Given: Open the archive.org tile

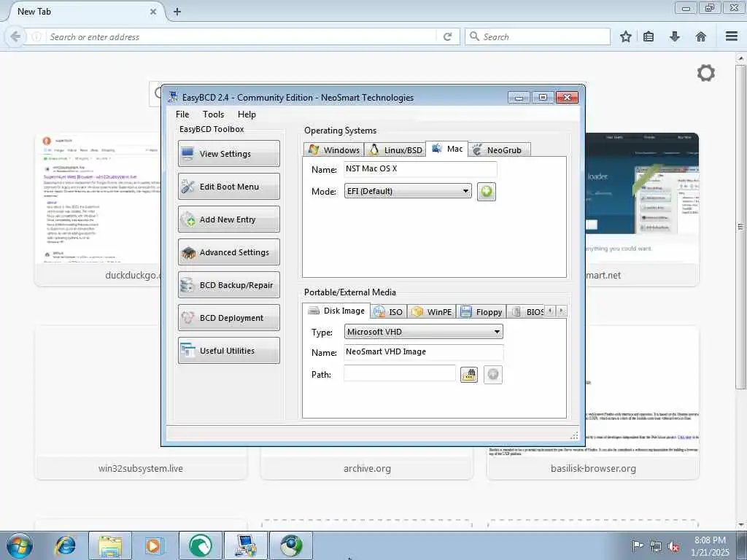Looking at the screenshot, I should [x=367, y=468].
